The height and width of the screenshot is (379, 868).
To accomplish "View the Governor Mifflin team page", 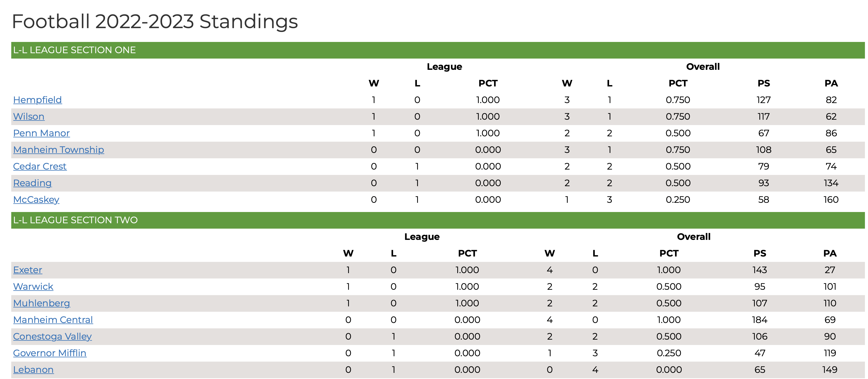I will [x=50, y=353].
